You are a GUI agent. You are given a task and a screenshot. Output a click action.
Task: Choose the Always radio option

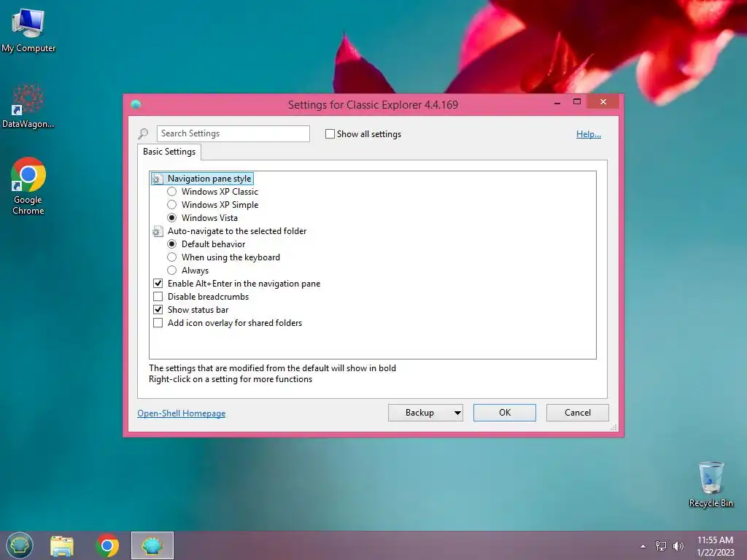[x=172, y=271]
